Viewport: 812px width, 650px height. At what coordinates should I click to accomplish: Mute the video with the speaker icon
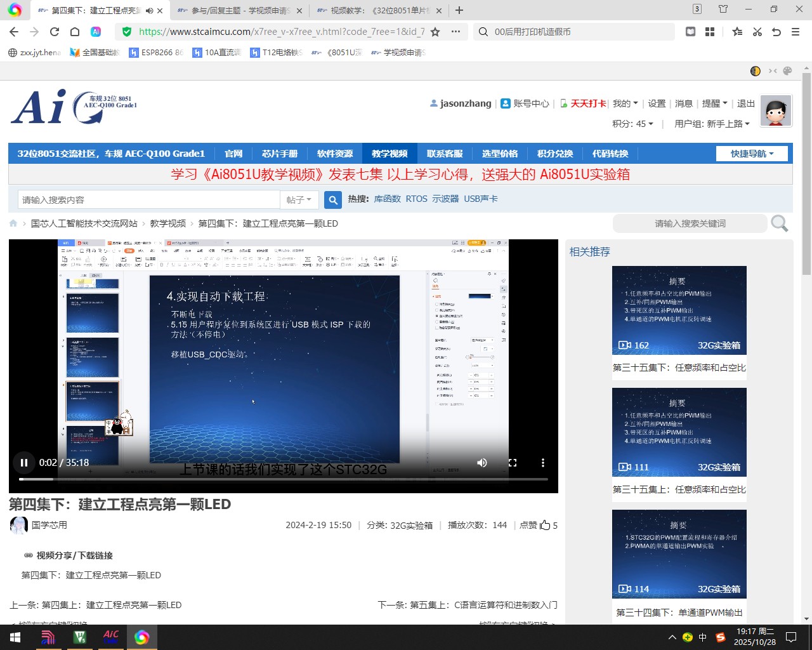(x=481, y=463)
